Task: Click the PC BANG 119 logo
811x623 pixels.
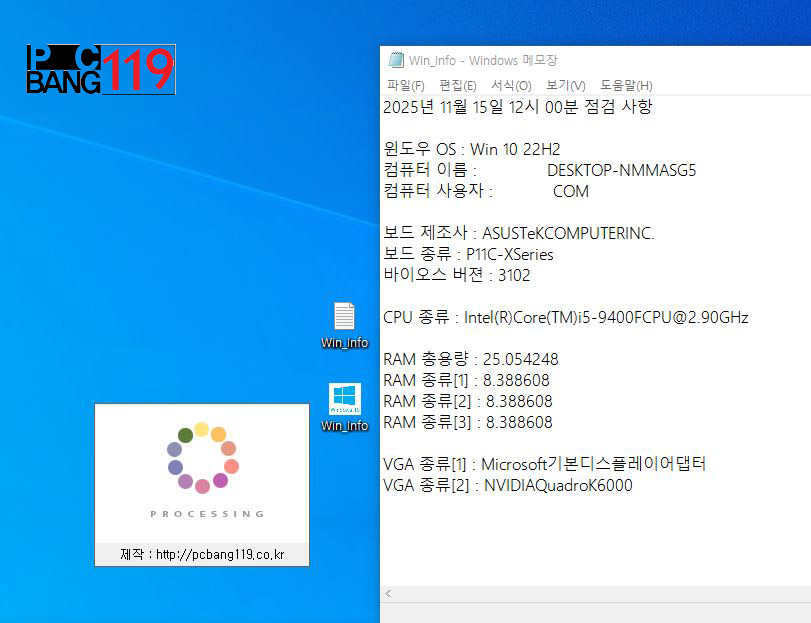Action: [x=100, y=69]
